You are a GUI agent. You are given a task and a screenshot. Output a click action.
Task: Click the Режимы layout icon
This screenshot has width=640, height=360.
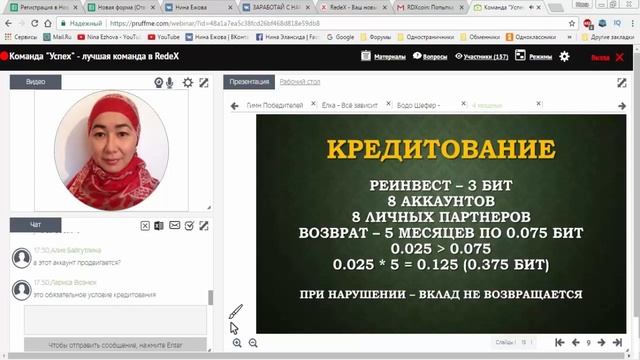coord(520,55)
